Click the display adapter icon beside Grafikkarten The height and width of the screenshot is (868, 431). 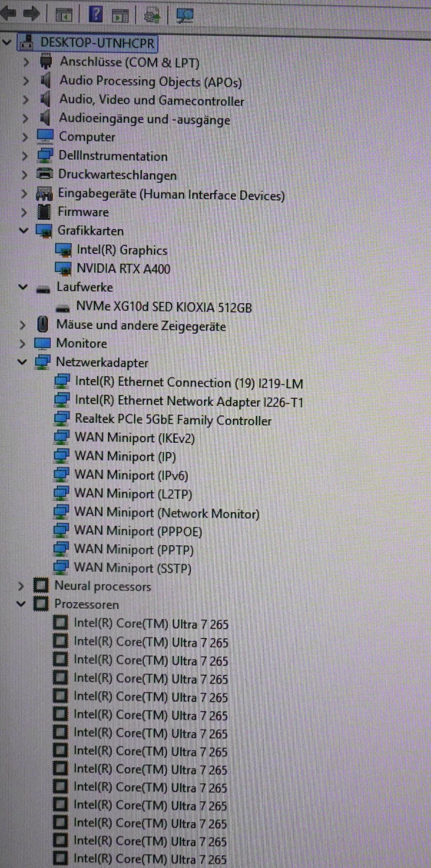pyautogui.click(x=43, y=231)
